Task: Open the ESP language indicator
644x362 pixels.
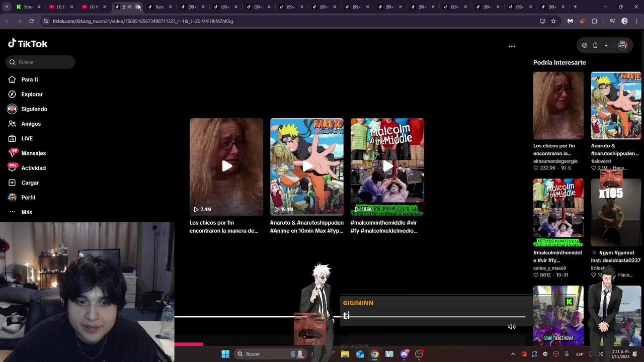Action: (580, 354)
